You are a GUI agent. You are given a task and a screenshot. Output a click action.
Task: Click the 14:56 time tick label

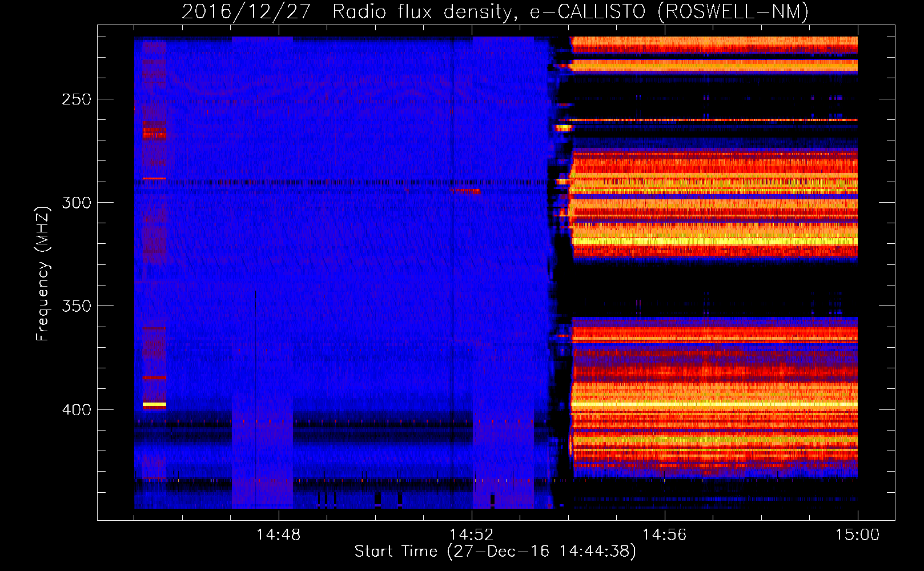664,534
